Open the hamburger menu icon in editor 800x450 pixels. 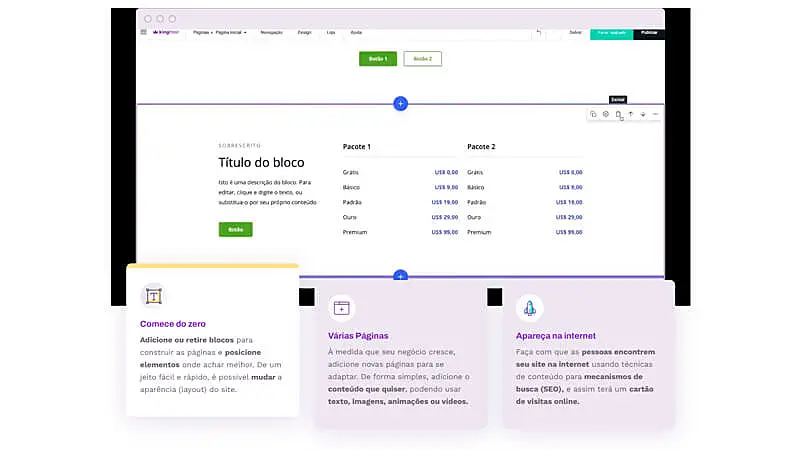click(x=143, y=32)
